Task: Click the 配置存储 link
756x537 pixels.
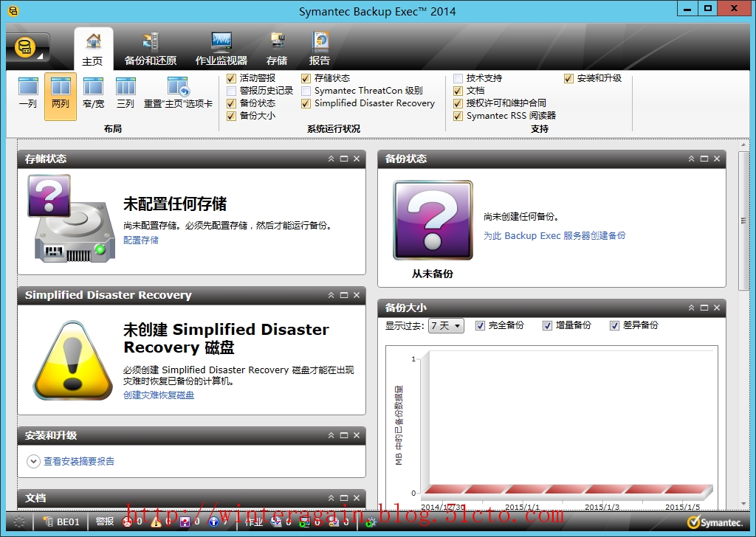Action: [x=141, y=240]
